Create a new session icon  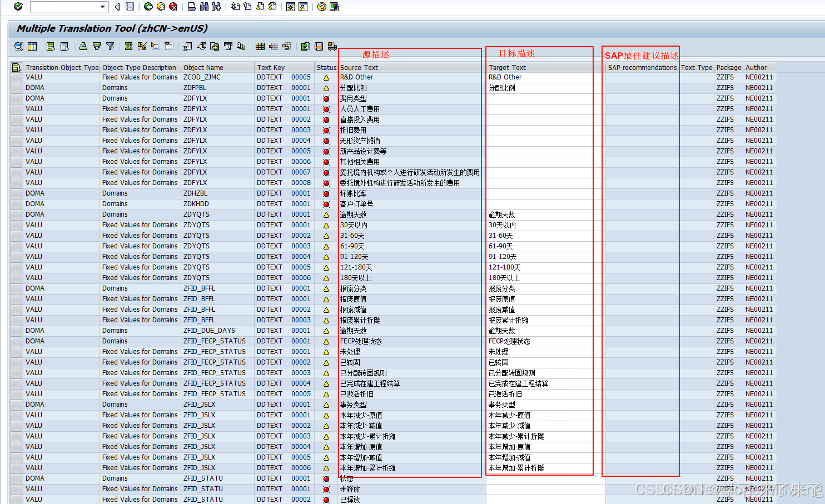click(290, 7)
